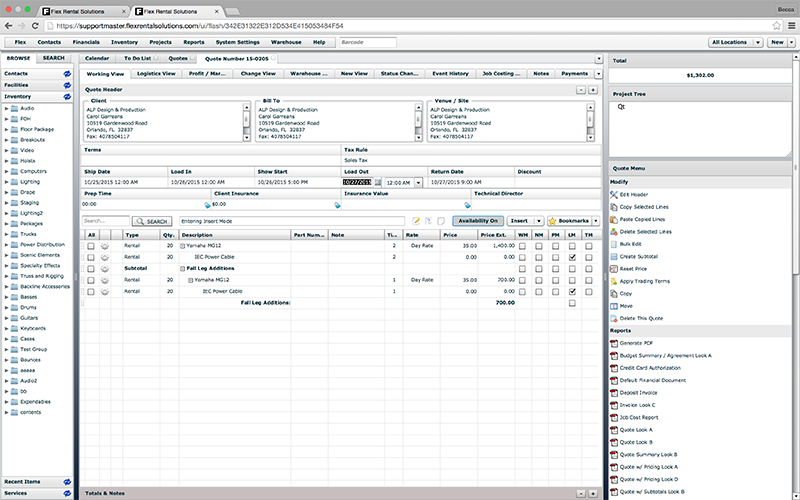Uncheck the LM checkbox on the first IEC Power Cable row
The image size is (800, 500).
click(x=572, y=257)
